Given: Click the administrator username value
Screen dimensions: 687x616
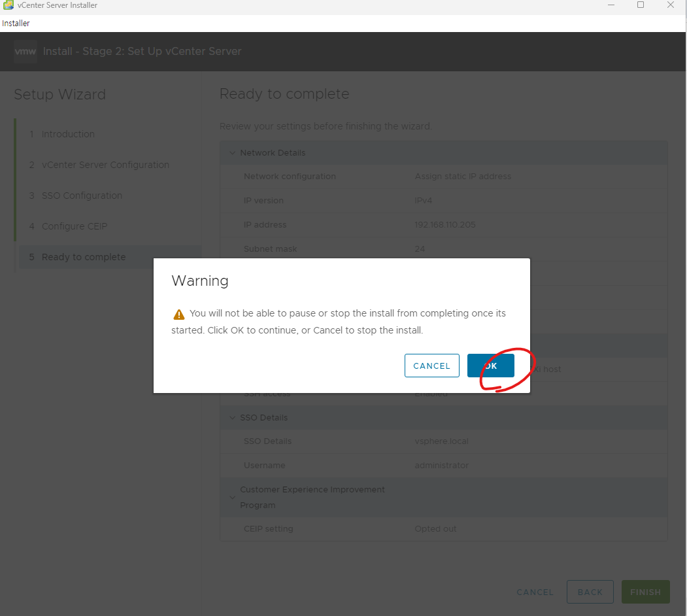Looking at the screenshot, I should 441,465.
